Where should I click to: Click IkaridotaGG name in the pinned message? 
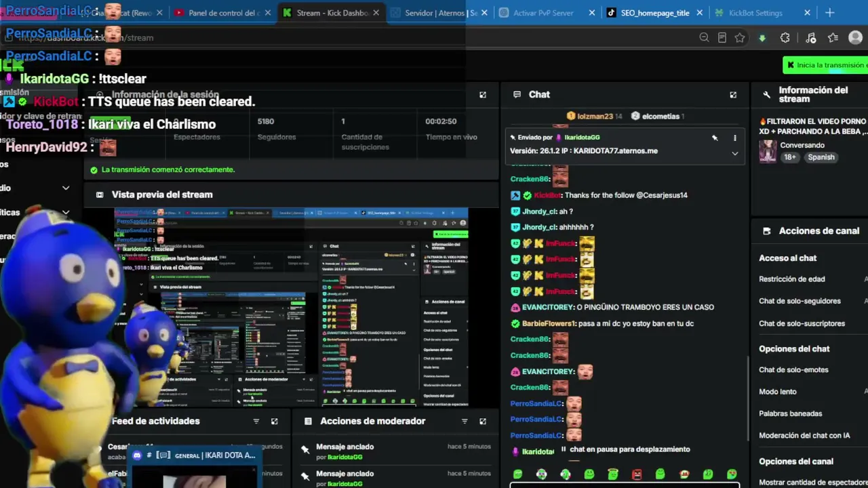pos(582,138)
